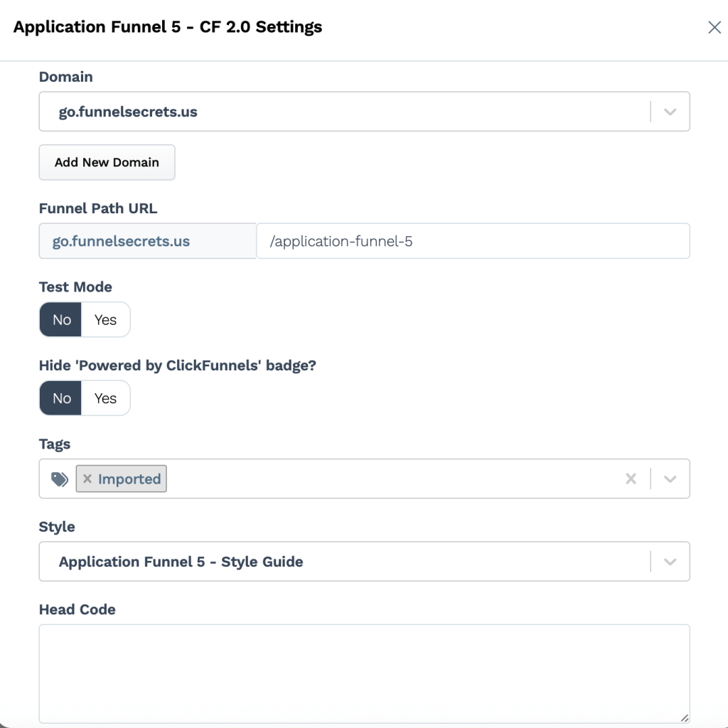Click the go.funnelsecrets.us path prefix
Image resolution: width=728 pixels, height=728 pixels.
click(148, 241)
